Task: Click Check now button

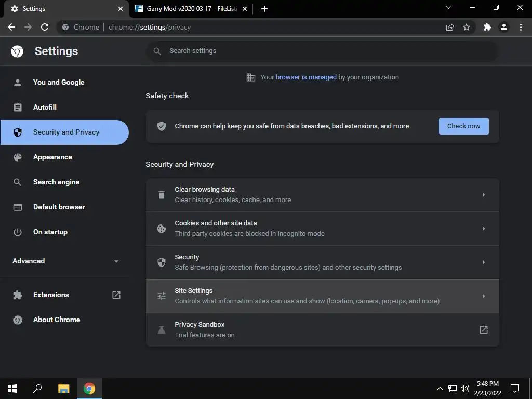Action: [x=463, y=126]
